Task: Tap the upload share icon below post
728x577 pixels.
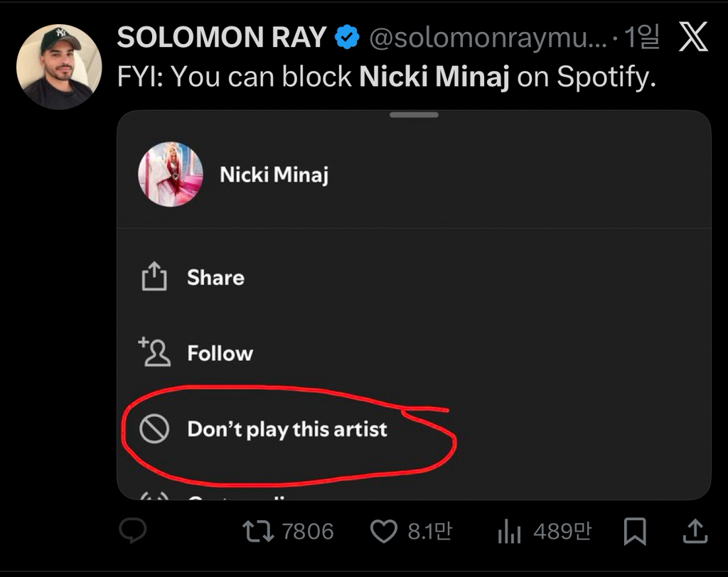Action: click(x=695, y=530)
